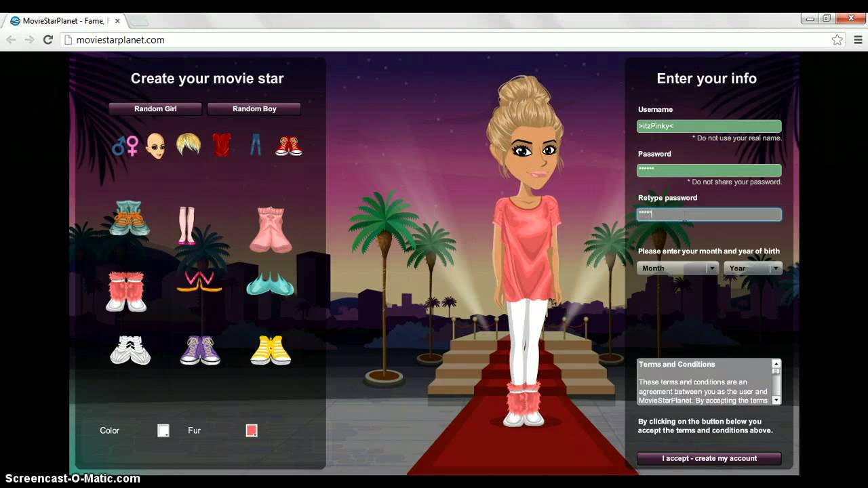Choose the purple canvas sneakers
This screenshot has height=488, width=868.
click(x=200, y=350)
